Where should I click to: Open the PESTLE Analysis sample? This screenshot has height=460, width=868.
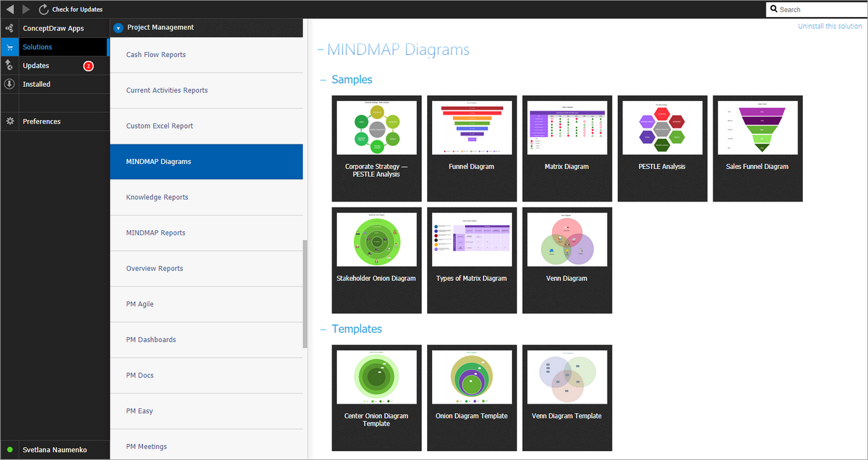pyautogui.click(x=663, y=149)
